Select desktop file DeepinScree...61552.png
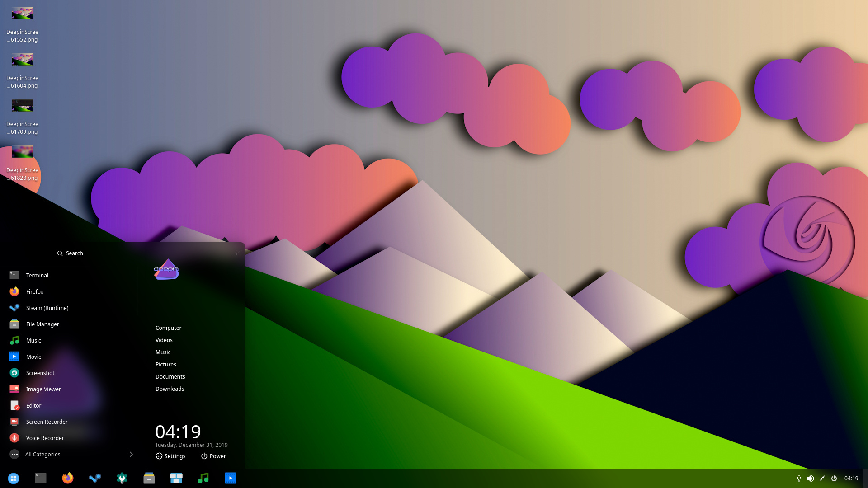The width and height of the screenshot is (868, 488). tap(22, 25)
